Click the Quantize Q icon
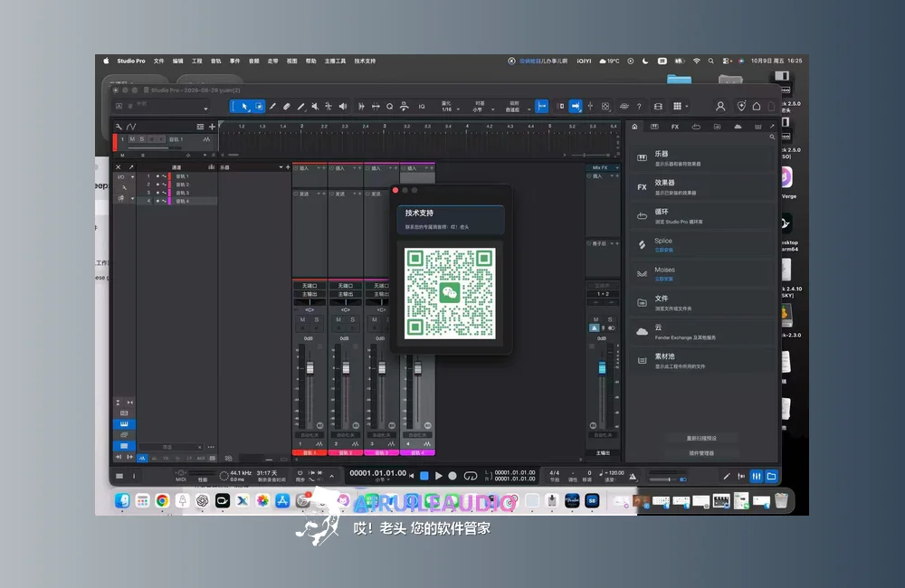Screen dimensions: 905x588 pyautogui.click(x=389, y=106)
